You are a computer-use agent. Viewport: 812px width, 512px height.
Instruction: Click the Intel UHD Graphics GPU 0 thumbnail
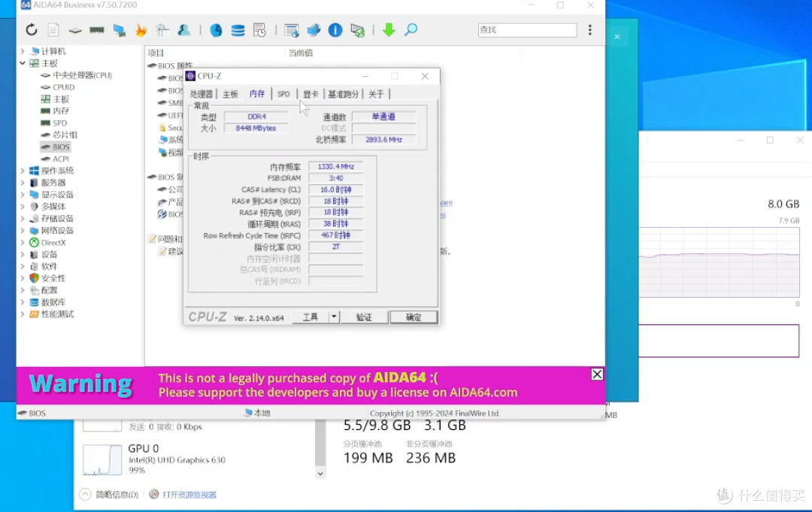102,459
